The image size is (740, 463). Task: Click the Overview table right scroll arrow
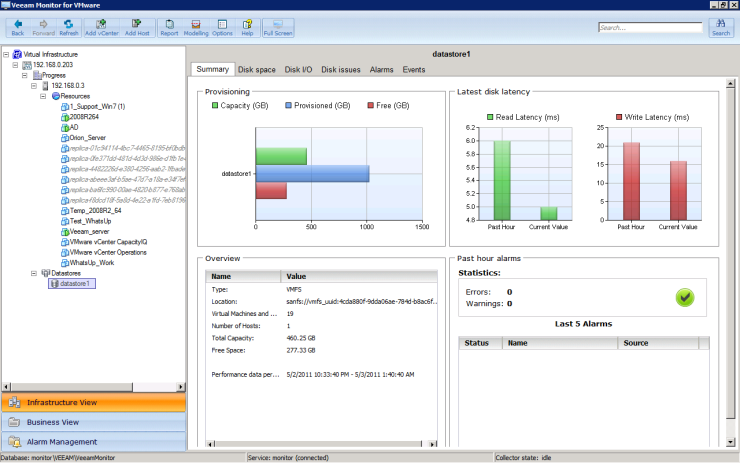tap(433, 444)
